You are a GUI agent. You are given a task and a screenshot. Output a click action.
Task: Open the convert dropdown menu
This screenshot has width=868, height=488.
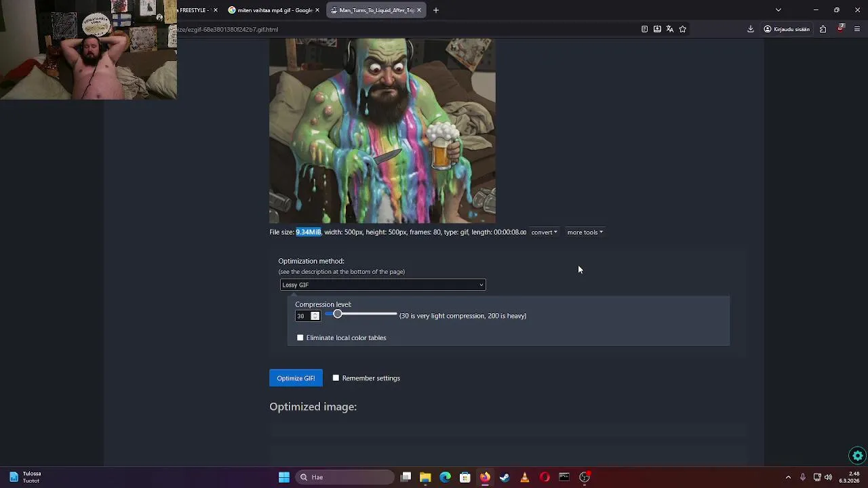[544, 232]
